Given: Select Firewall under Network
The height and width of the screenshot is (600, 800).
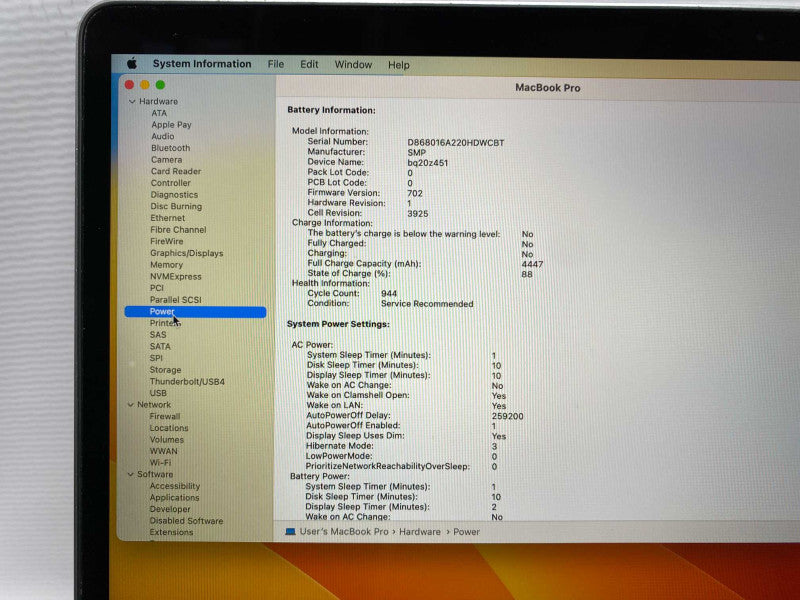Looking at the screenshot, I should coord(165,416).
